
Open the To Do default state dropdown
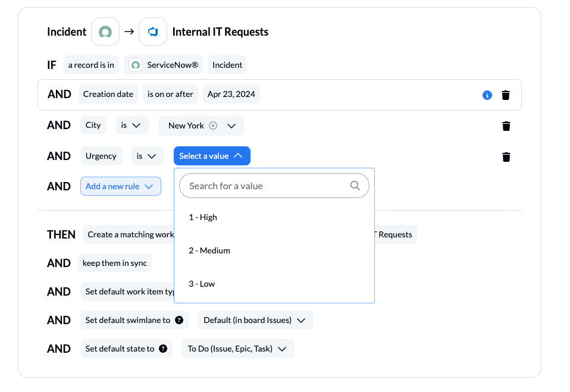pyautogui.click(x=238, y=349)
